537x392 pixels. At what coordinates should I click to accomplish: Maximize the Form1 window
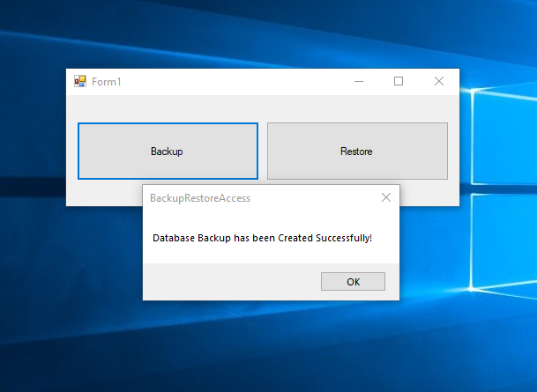pos(399,81)
